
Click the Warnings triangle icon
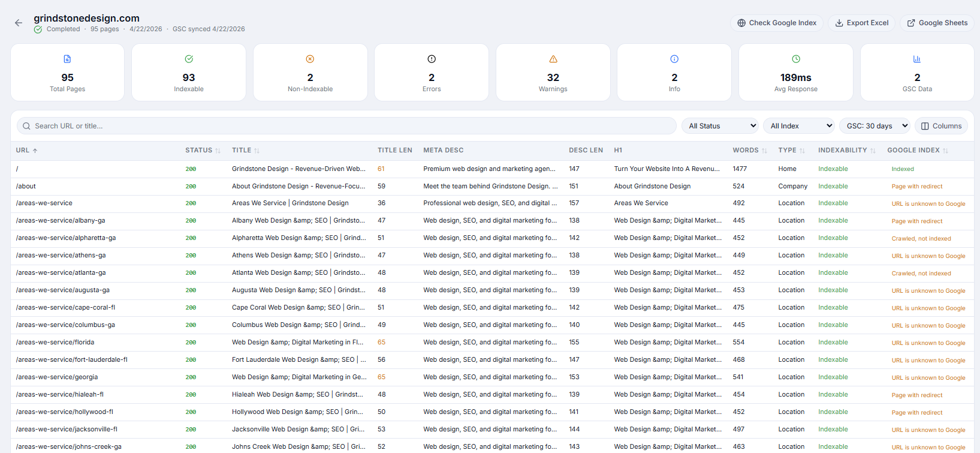[x=553, y=59]
